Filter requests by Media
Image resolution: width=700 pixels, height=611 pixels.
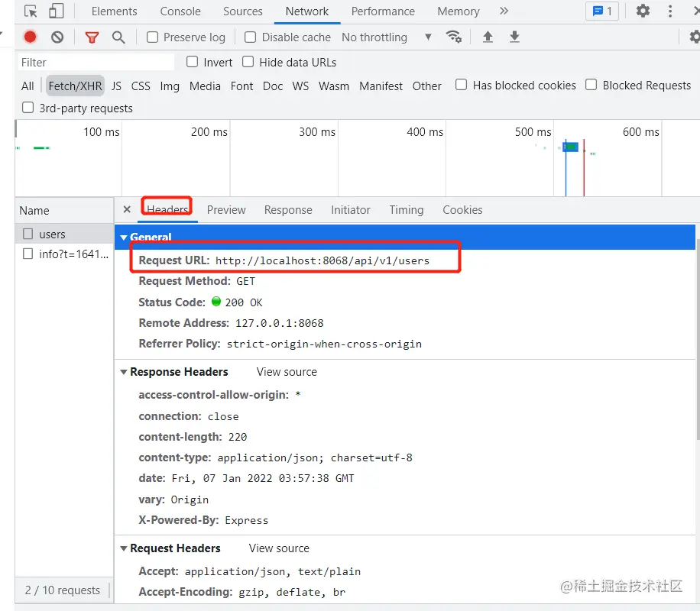tap(205, 86)
